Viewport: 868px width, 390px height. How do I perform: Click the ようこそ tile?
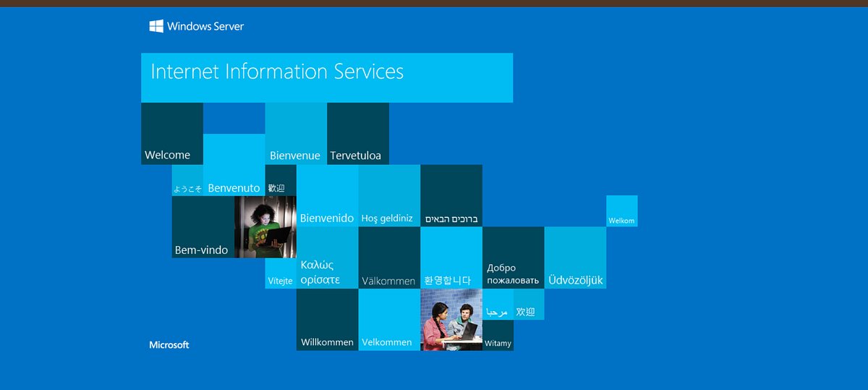click(x=187, y=180)
